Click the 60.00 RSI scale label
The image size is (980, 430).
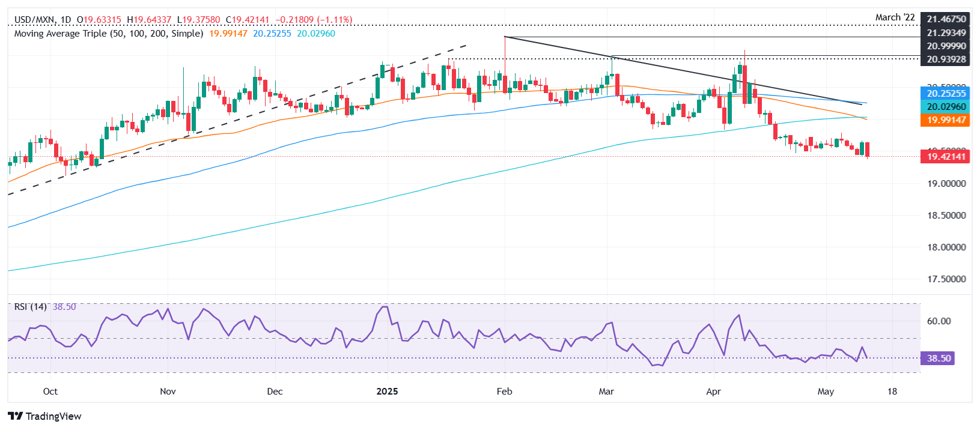pyautogui.click(x=939, y=321)
